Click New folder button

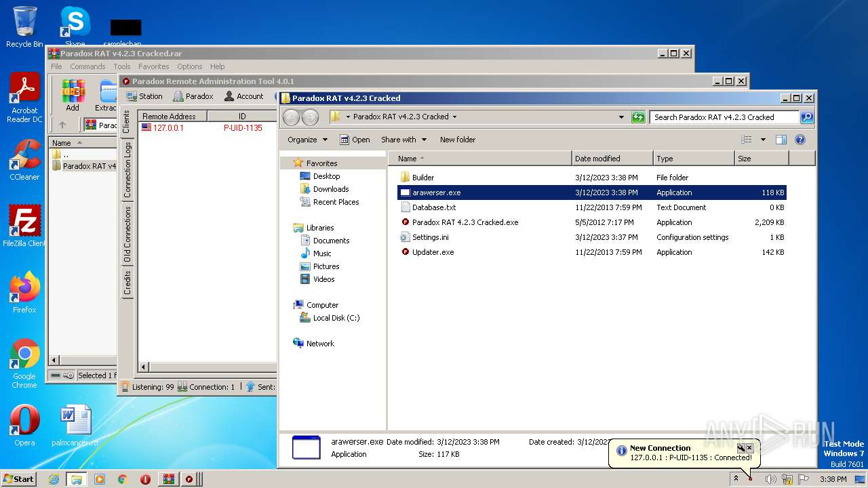click(x=458, y=140)
